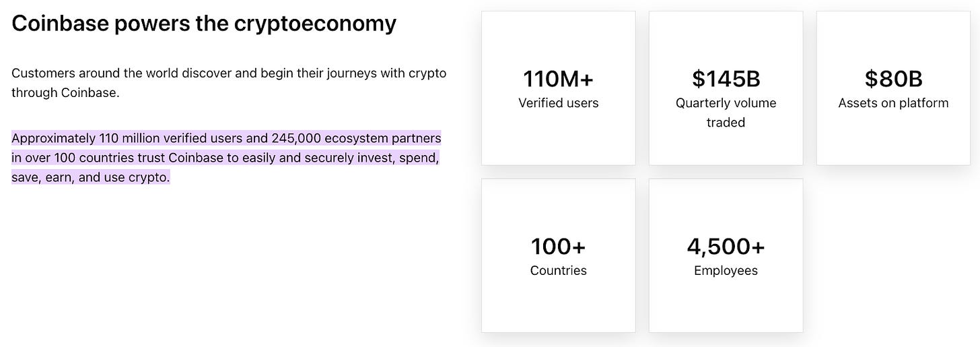Click the "100+" statistic number
Screen dimensions: 980x347
point(558,247)
